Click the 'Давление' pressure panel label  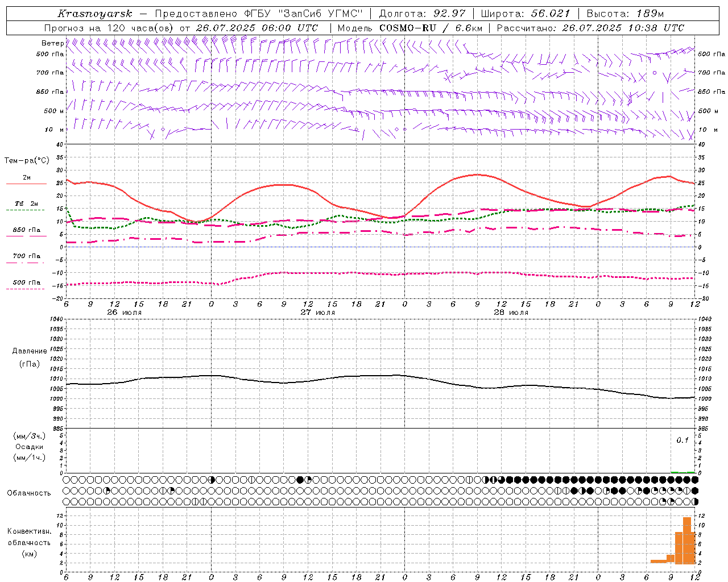coord(30,351)
